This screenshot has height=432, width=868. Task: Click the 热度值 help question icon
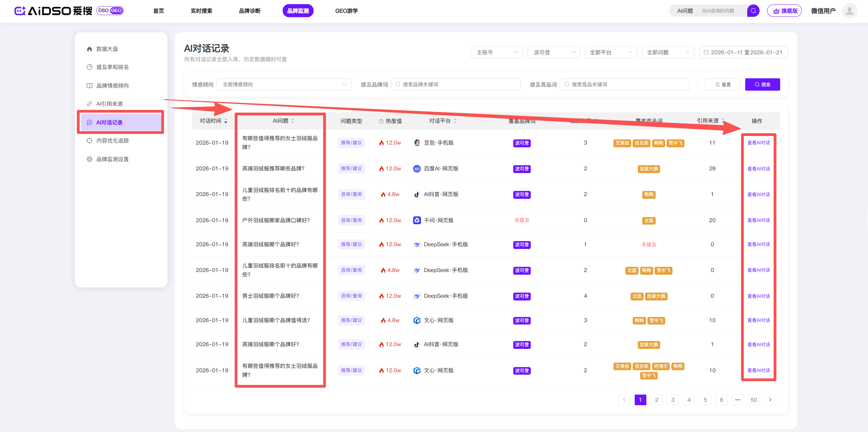click(x=381, y=121)
